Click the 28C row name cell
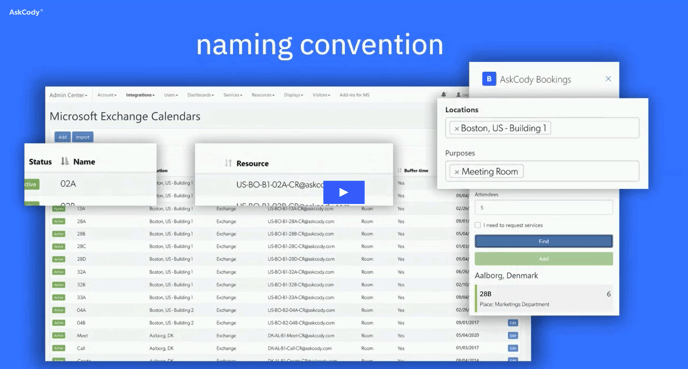Screen dimensions: 688x369 tap(82, 247)
